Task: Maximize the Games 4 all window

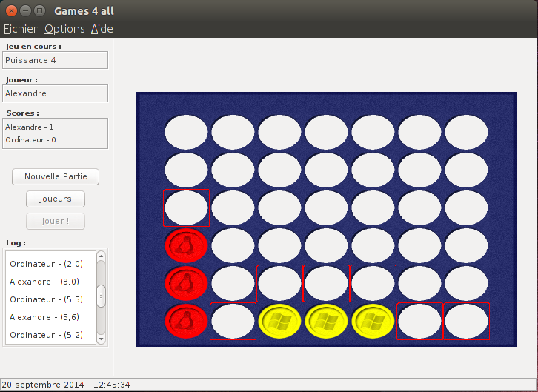Action: [40, 11]
